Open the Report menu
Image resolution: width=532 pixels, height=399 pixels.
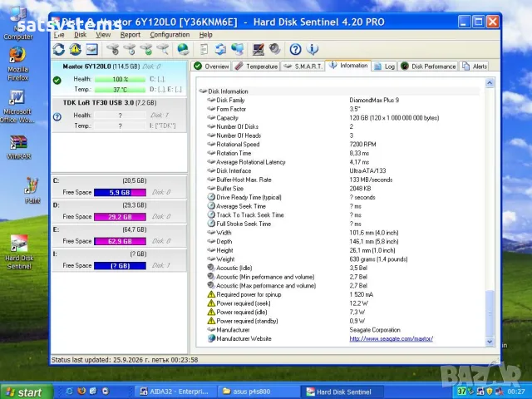(x=130, y=35)
